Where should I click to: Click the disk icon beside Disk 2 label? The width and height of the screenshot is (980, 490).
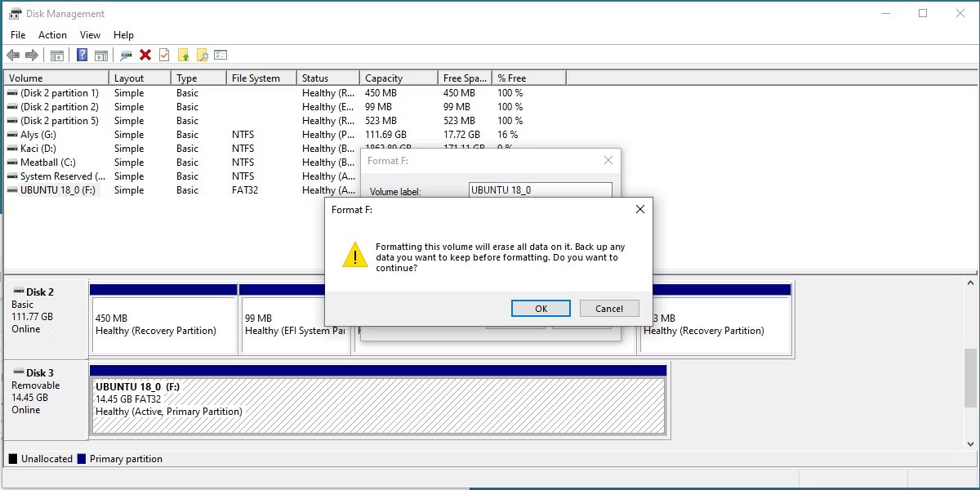(x=18, y=292)
